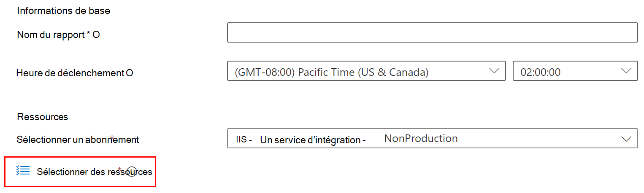Click the IIS prefix in subscription field
The height and width of the screenshot is (193, 644).
[x=241, y=139]
